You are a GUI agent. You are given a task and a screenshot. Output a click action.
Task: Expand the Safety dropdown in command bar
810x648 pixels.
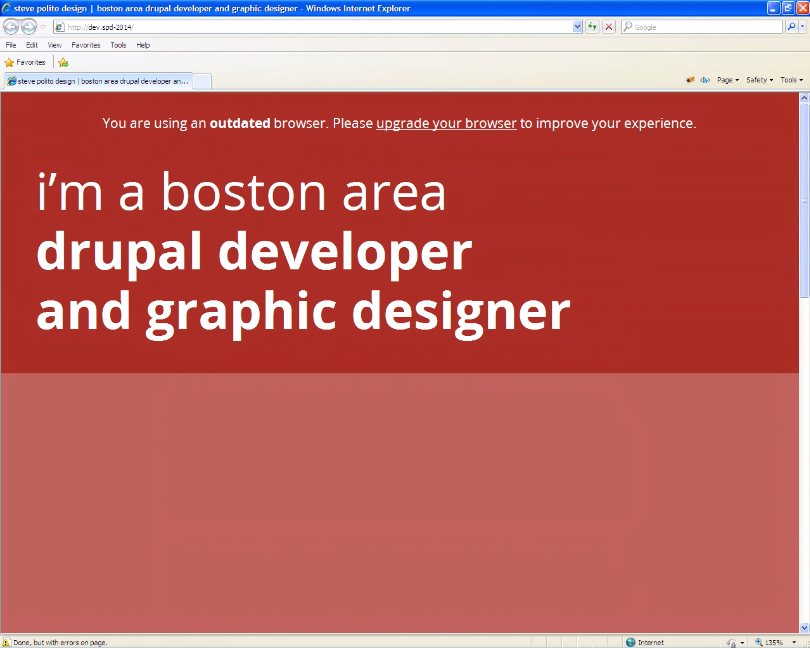pyautogui.click(x=759, y=80)
